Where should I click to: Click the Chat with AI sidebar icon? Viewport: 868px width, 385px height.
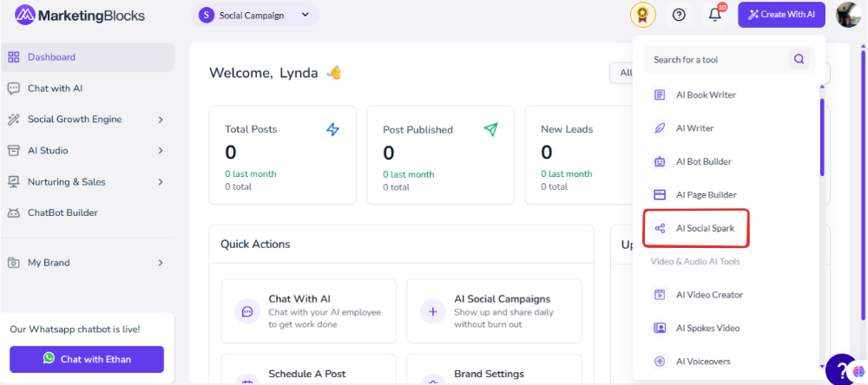pyautogui.click(x=14, y=88)
